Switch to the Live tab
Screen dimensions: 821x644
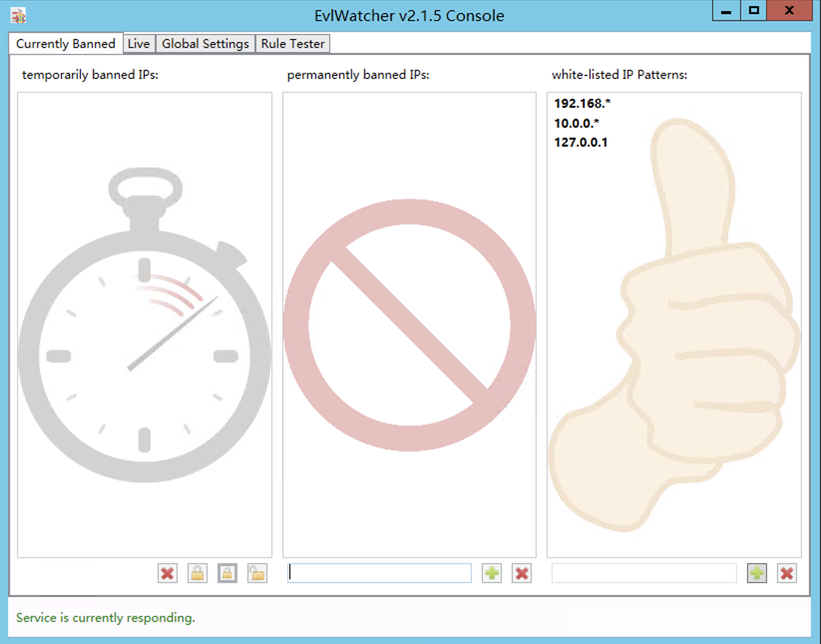click(139, 44)
